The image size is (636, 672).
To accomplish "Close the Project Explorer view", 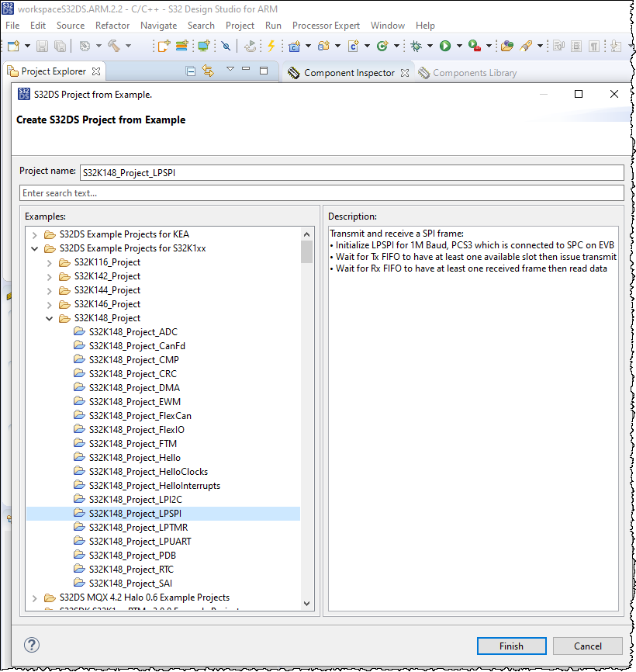I will tap(96, 71).
